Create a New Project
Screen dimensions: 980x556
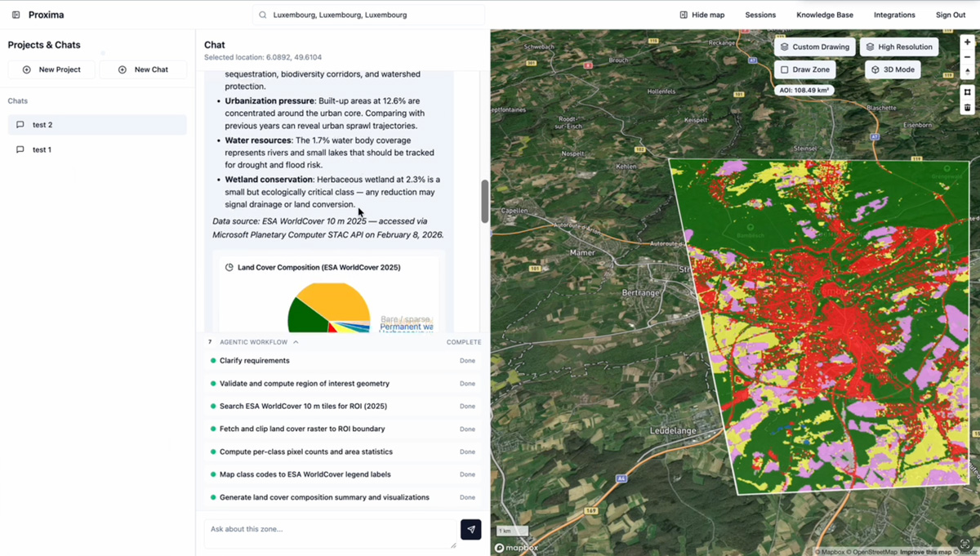point(51,69)
